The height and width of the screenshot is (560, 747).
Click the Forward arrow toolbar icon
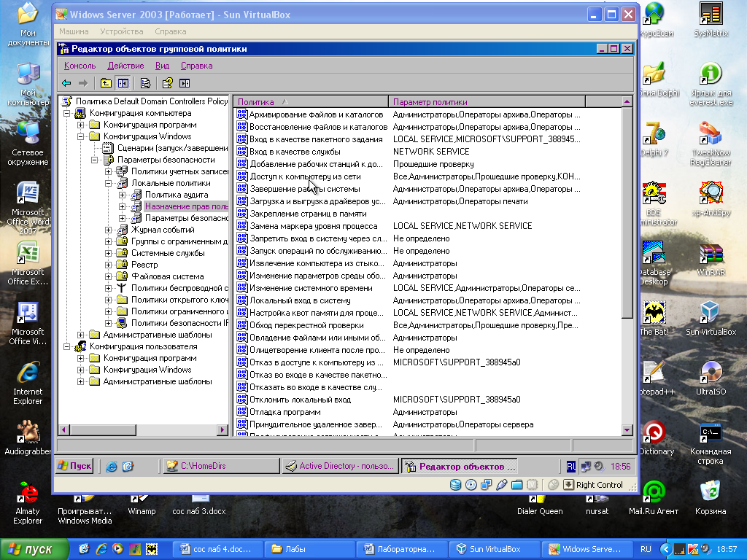tap(83, 83)
